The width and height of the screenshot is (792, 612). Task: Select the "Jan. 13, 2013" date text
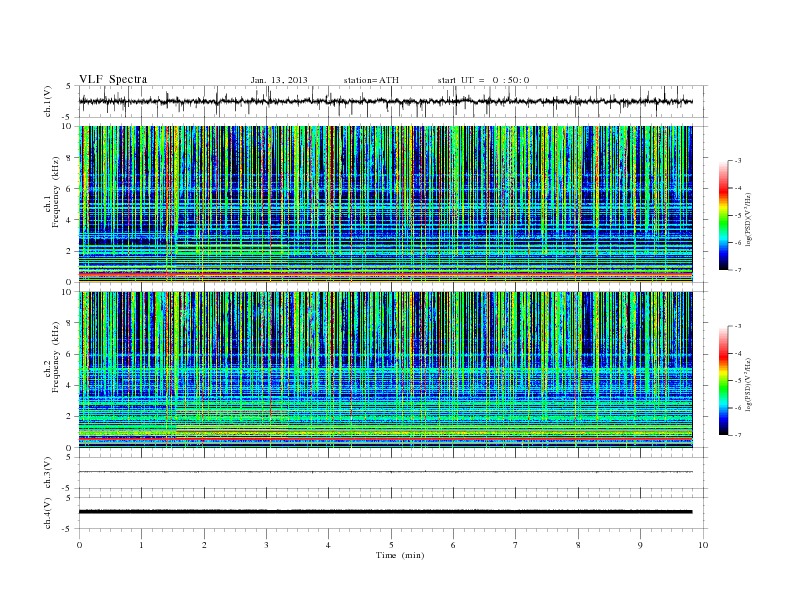click(279, 80)
